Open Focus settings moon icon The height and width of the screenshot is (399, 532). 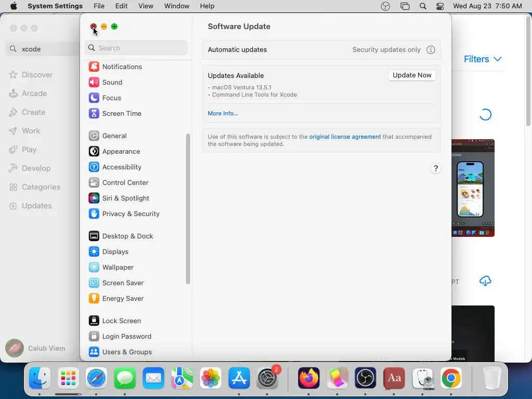click(94, 98)
